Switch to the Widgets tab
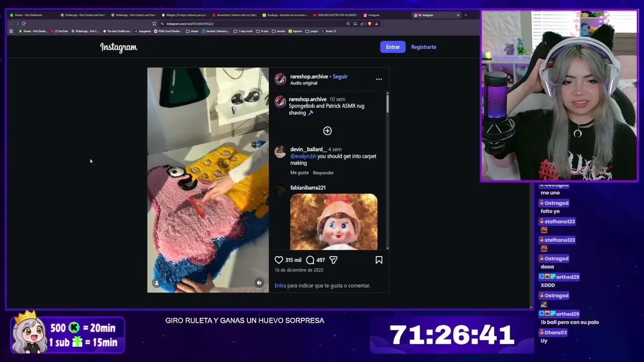 tap(184, 15)
